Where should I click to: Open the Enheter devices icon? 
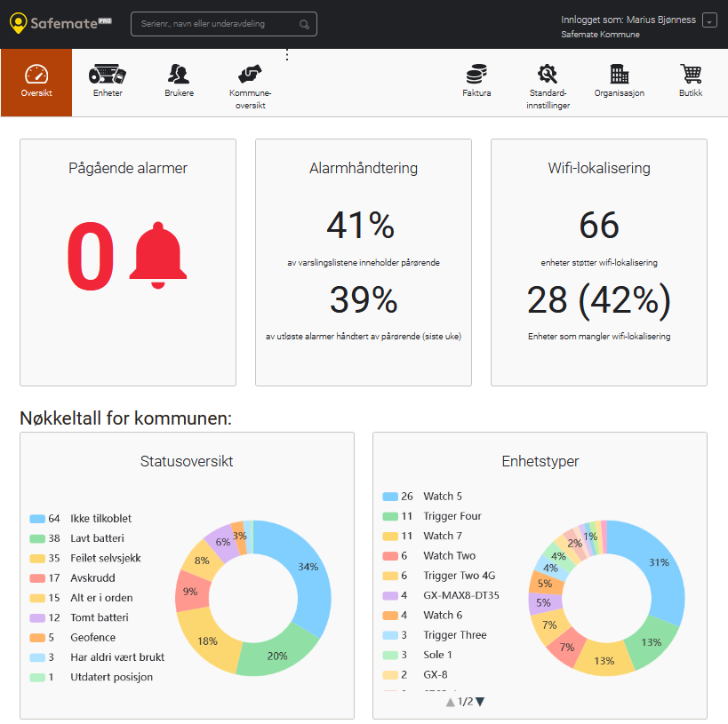pyautogui.click(x=108, y=75)
